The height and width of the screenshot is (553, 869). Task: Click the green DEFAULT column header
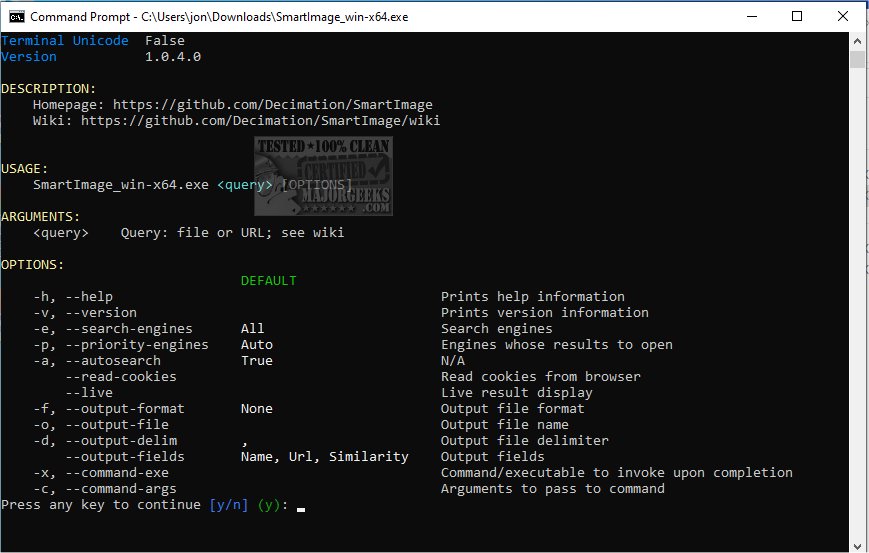[268, 281]
